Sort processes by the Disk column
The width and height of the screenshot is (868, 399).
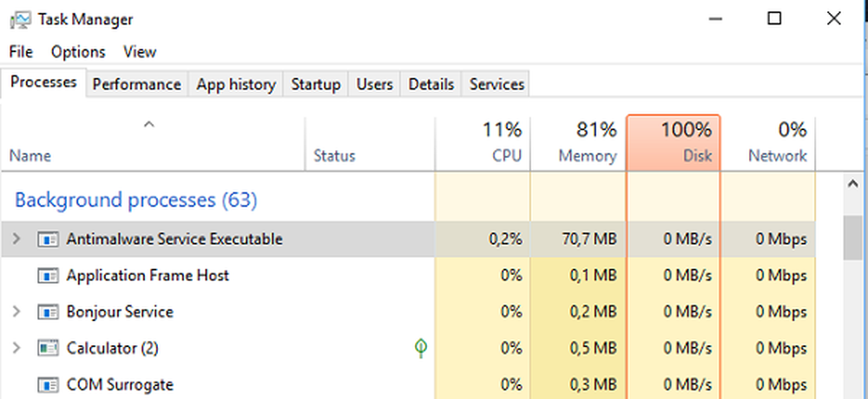click(x=674, y=143)
